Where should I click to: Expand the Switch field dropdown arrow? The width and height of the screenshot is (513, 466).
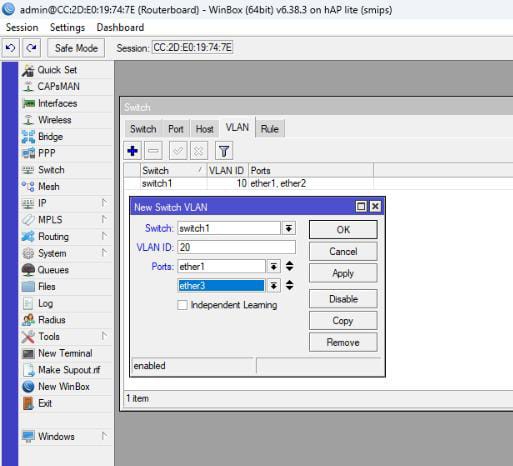[x=289, y=228]
